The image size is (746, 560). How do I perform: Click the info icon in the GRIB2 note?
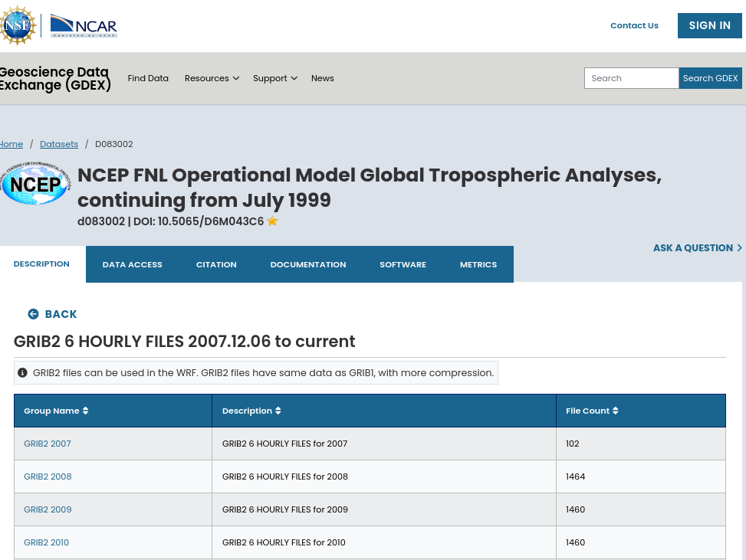tap(23, 373)
